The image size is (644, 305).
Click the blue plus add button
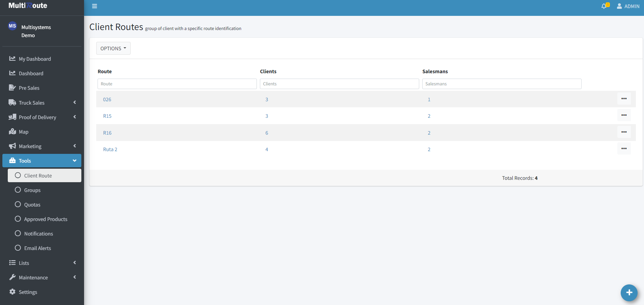click(629, 293)
